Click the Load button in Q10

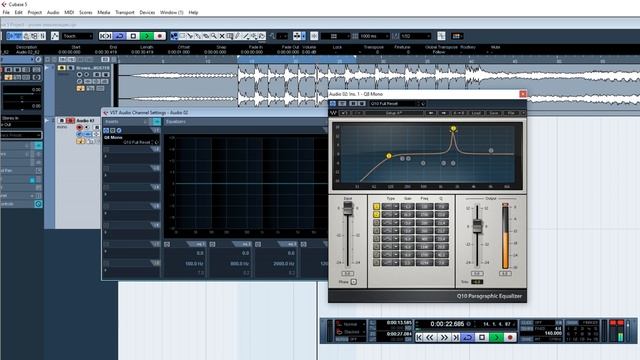coord(476,113)
